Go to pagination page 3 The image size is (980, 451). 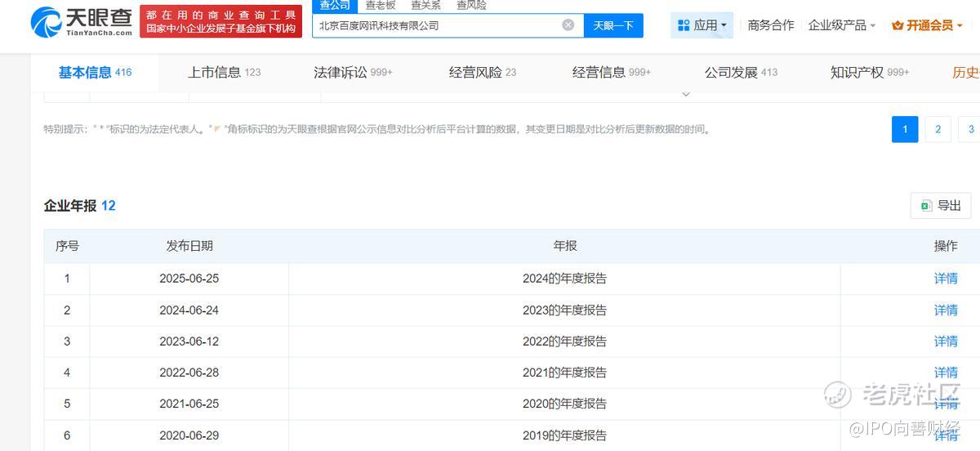970,129
